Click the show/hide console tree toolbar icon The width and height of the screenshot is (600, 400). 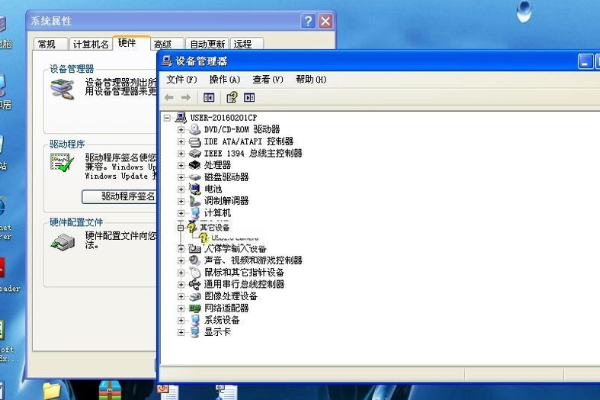pyautogui.click(x=209, y=97)
